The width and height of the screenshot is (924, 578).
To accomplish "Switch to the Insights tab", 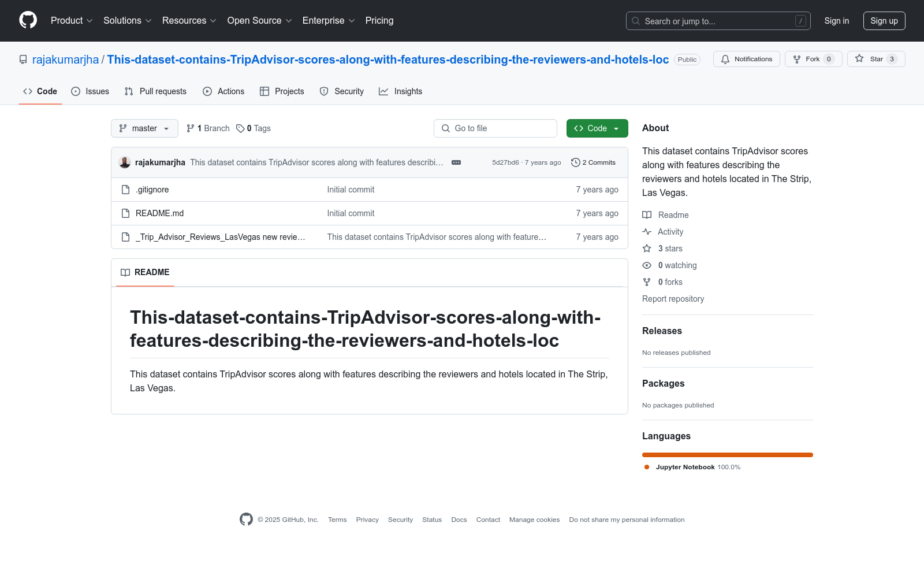I will pos(400,91).
